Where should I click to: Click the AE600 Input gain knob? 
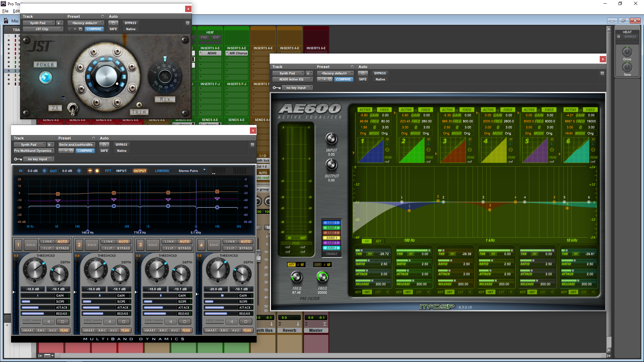(331, 139)
